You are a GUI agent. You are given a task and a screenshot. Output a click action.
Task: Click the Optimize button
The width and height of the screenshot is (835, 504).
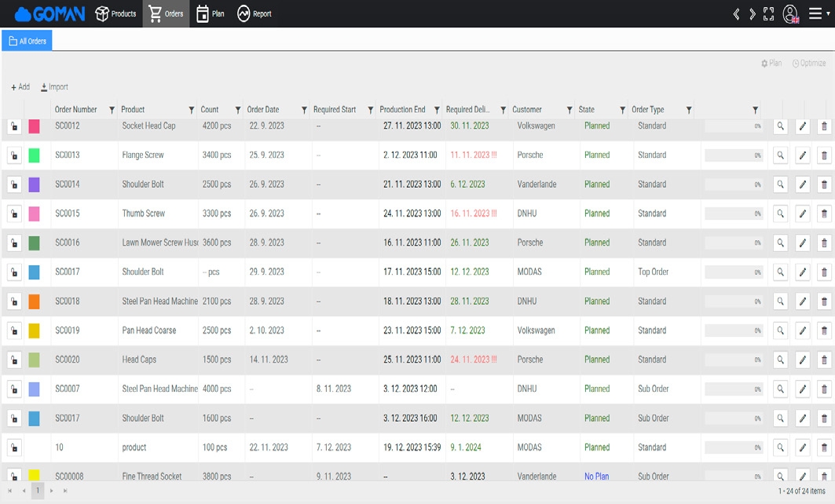pyautogui.click(x=809, y=64)
